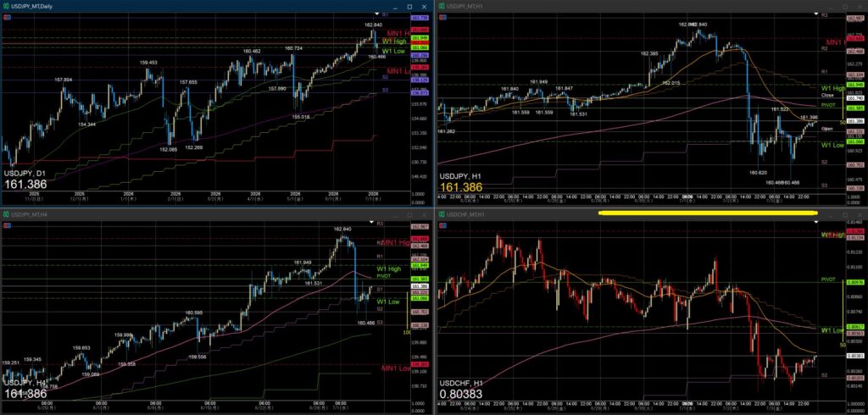This screenshot has height=415, width=868.
Task: Click the chart shift triangle in the USDCHF H1 chart
Action: coord(815,221)
